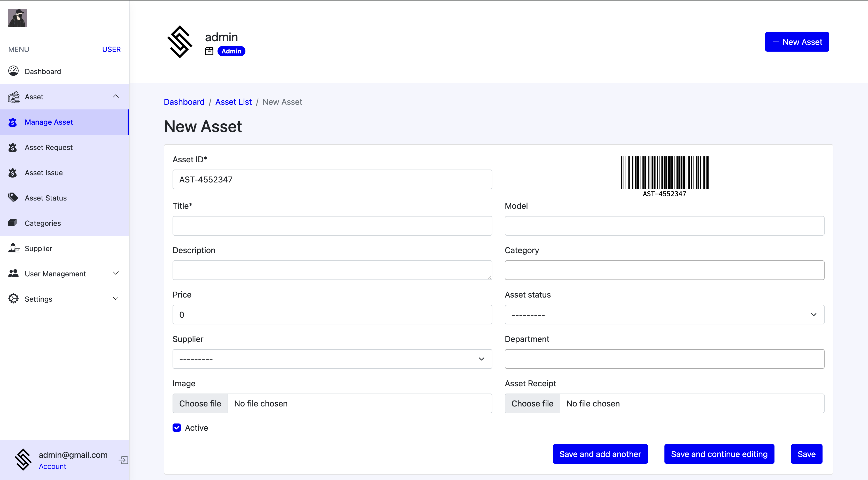Click the Categories stack icon
This screenshot has height=480, width=868.
pos(13,223)
